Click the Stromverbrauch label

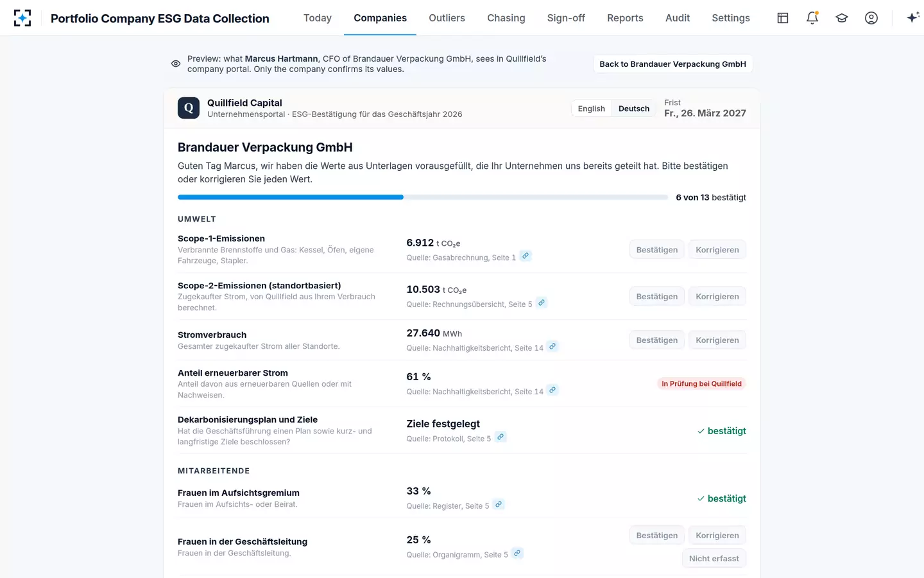(212, 335)
